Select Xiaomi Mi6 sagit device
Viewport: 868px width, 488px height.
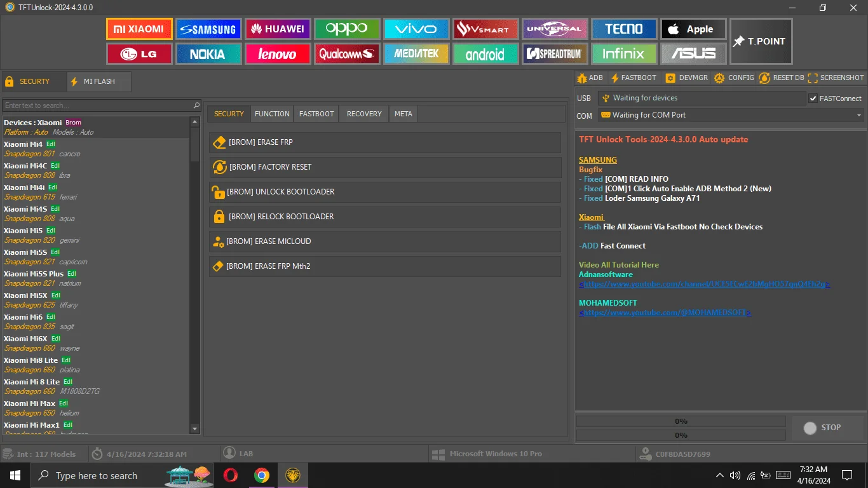[95, 322]
